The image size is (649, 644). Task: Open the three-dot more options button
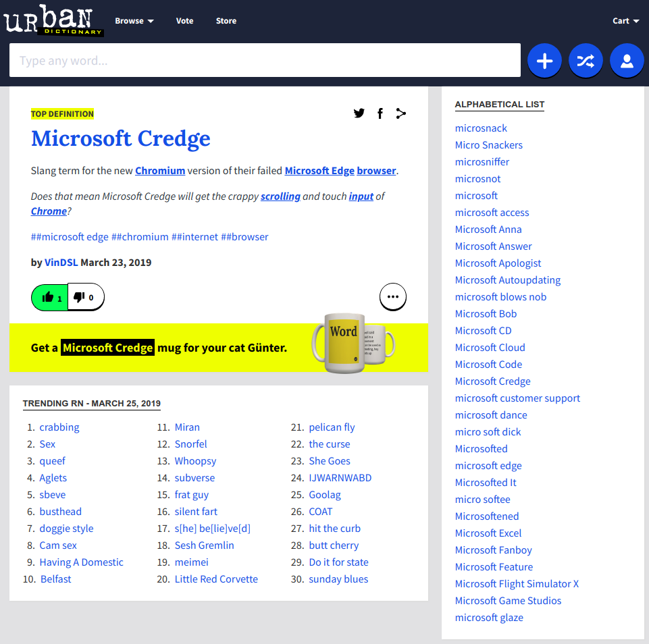click(393, 297)
